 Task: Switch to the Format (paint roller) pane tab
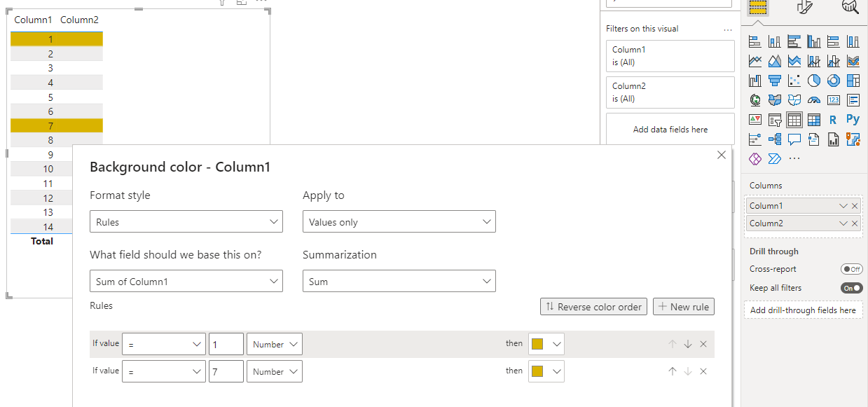coord(805,7)
